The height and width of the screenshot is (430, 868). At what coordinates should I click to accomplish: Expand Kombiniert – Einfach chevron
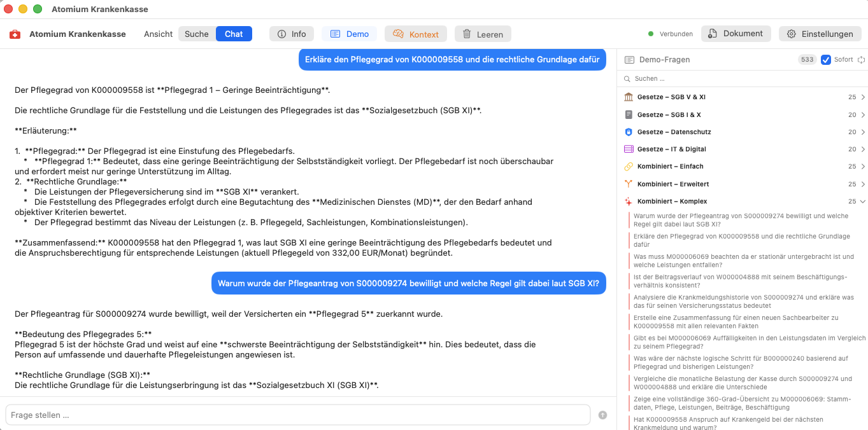[x=863, y=167]
